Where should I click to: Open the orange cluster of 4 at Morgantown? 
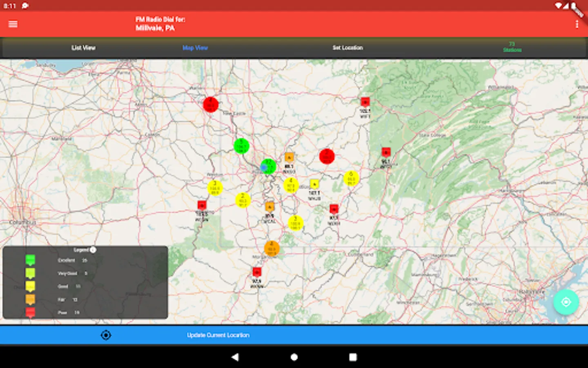[272, 248]
